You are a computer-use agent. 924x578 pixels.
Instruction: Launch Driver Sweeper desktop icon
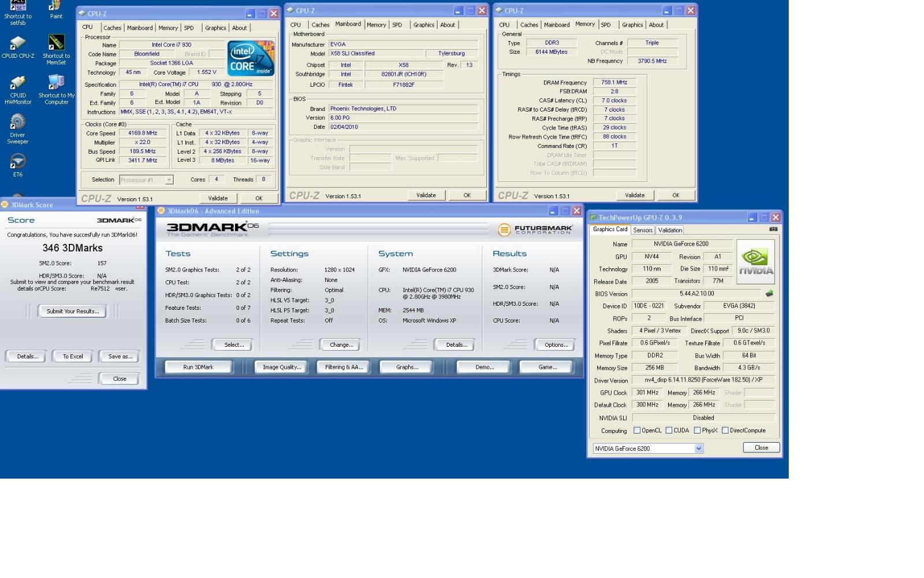(18, 129)
